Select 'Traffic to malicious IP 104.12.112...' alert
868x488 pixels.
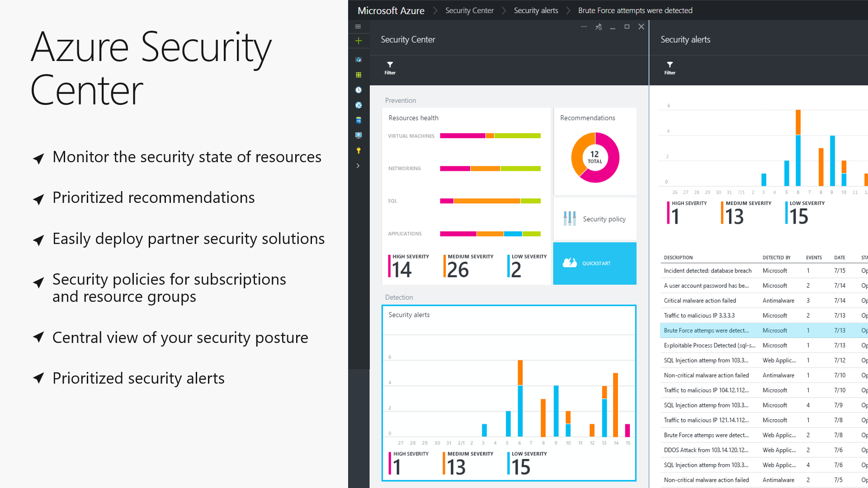coord(764,390)
